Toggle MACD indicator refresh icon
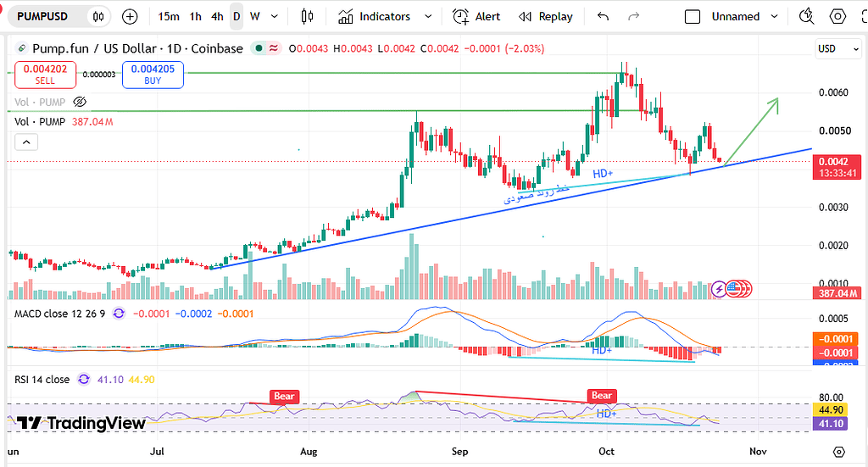 (119, 314)
